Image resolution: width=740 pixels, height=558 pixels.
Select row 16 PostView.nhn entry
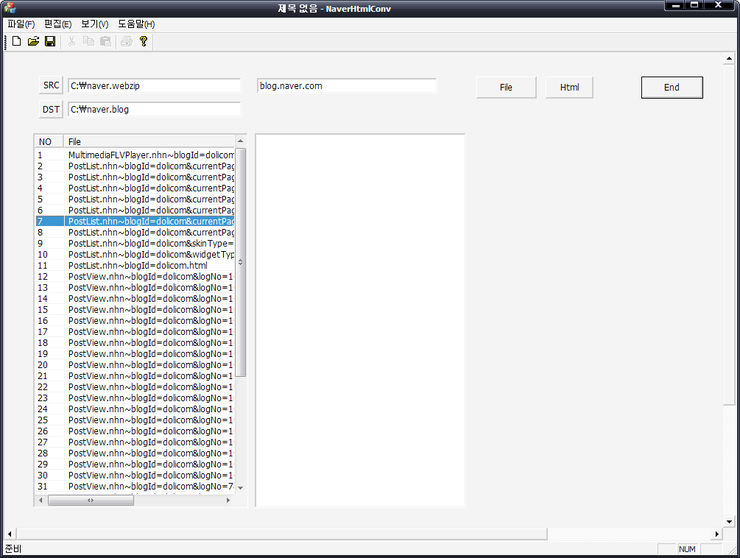(x=135, y=321)
